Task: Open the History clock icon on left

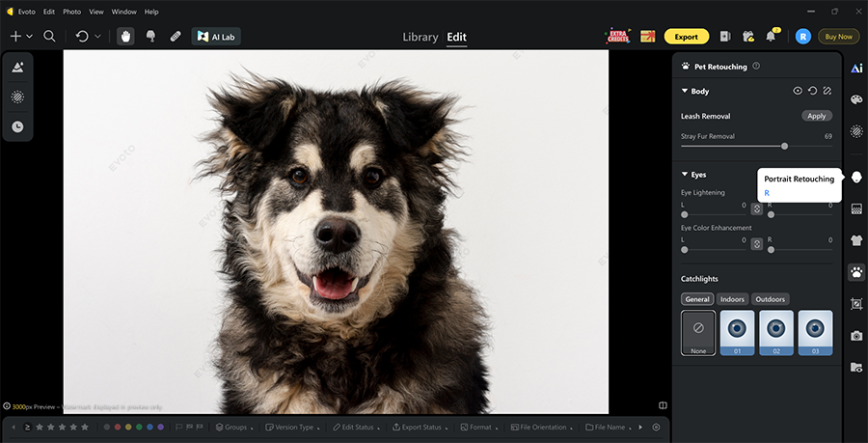Action: click(x=17, y=126)
